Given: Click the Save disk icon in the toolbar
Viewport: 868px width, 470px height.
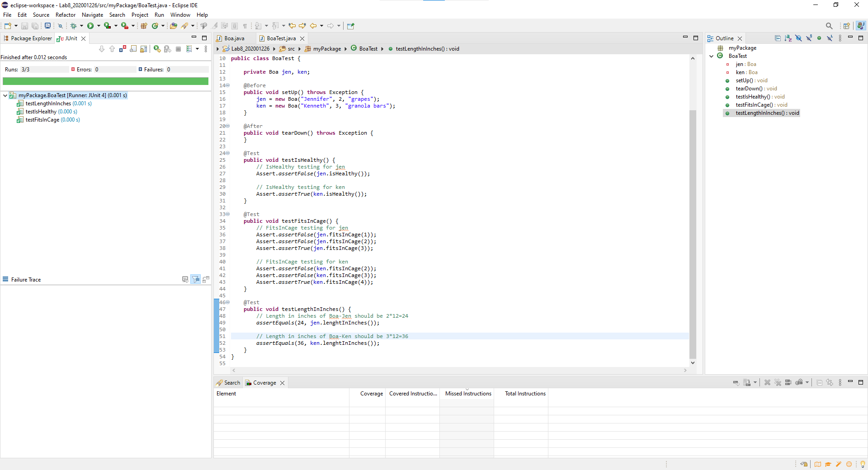Looking at the screenshot, I should 24,26.
